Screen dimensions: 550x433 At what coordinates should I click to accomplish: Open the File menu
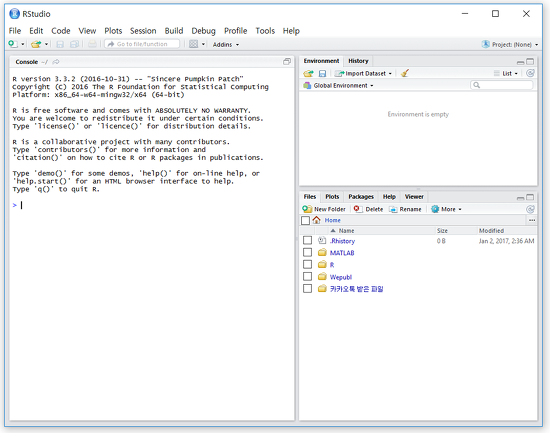tap(15, 31)
